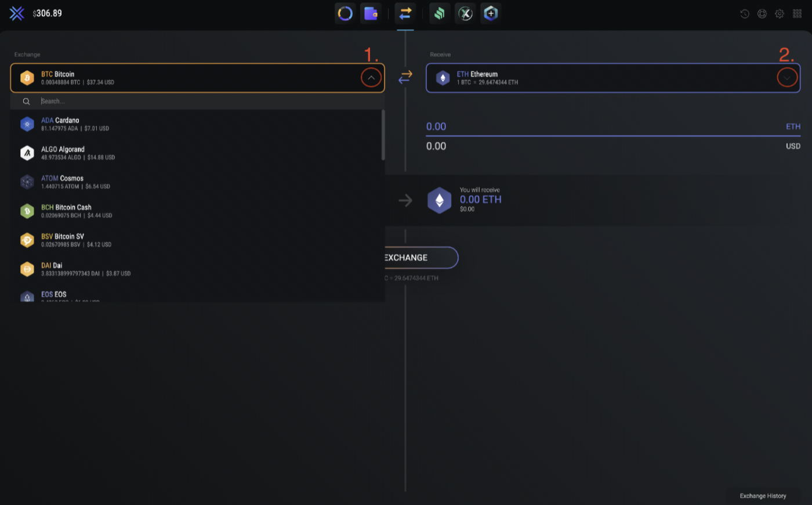The width and height of the screenshot is (812, 505).
Task: Collapse the BTC Bitcoin asset dropdown
Action: pos(371,78)
